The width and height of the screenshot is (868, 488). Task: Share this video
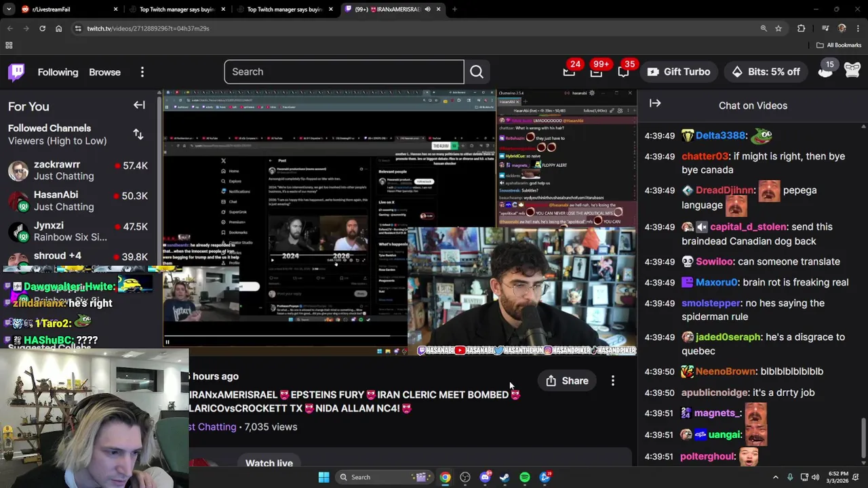tap(567, 381)
